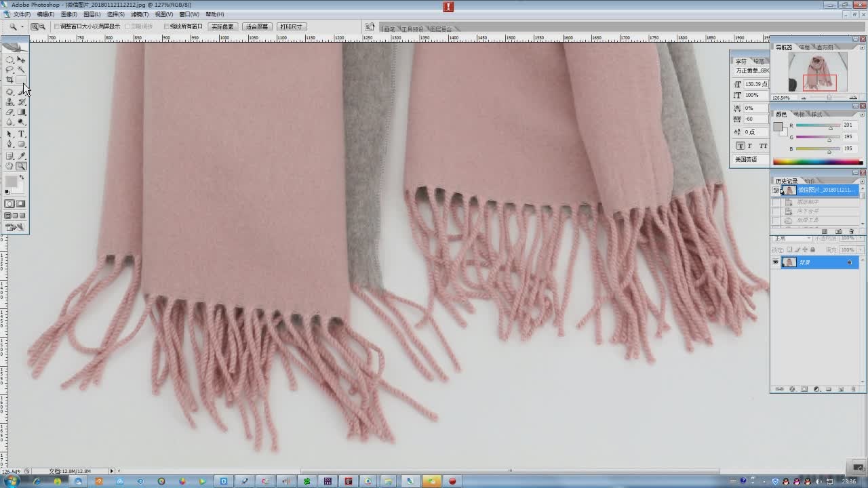The image size is (868, 488).
Task: Open the 文件(F) menu
Action: [x=22, y=14]
